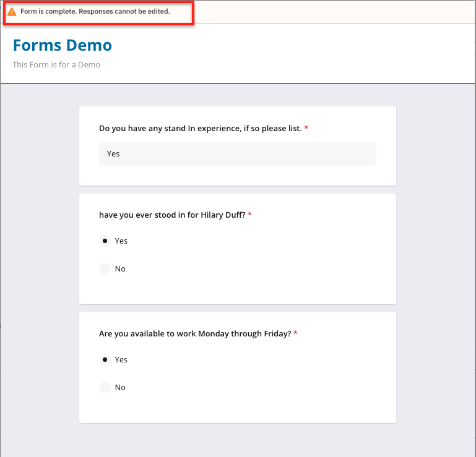
Task: Select No radio for Hilary Duff question
Action: click(105, 269)
